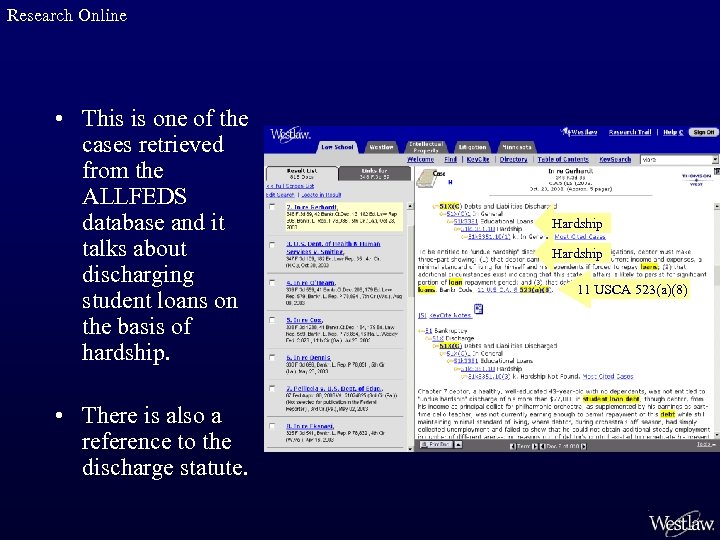Switch to the Intellectual Property tab
Image resolution: width=720 pixels, height=540 pixels.
426,147
